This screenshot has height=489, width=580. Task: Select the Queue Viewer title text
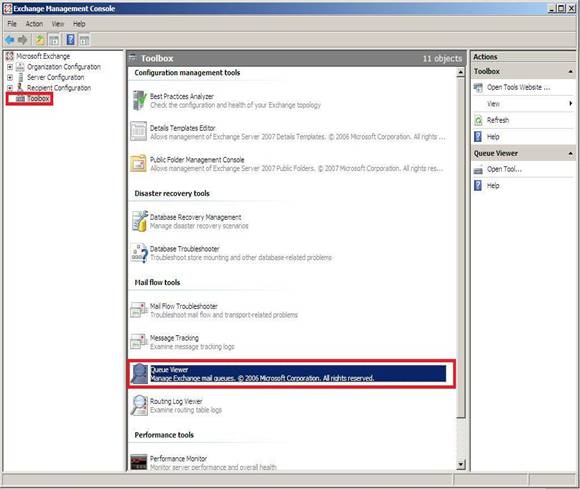(x=169, y=370)
